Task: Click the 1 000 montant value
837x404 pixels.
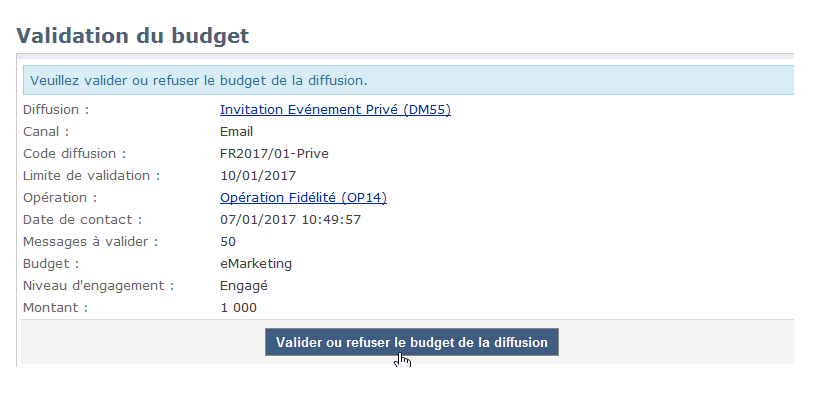Action: pos(238,307)
